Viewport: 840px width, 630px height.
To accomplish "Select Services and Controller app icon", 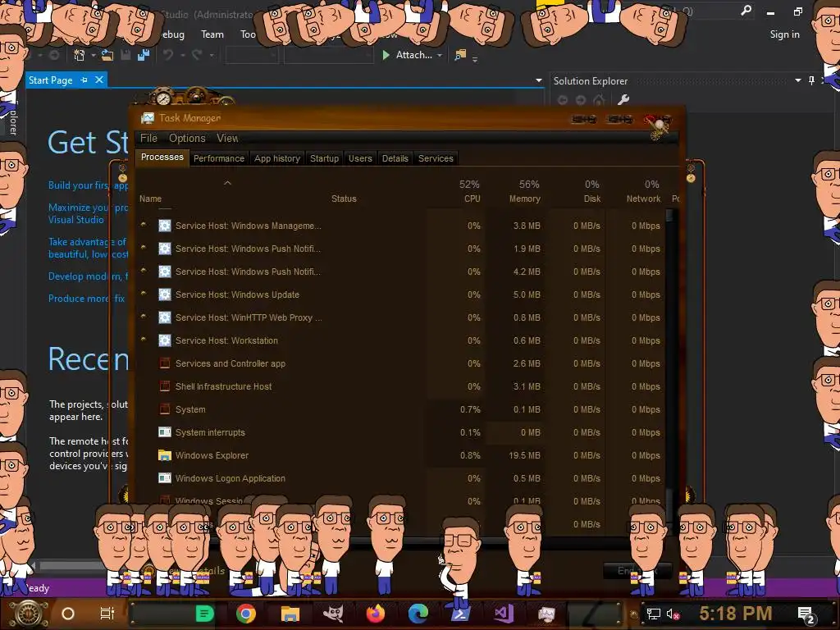I will 164,363.
